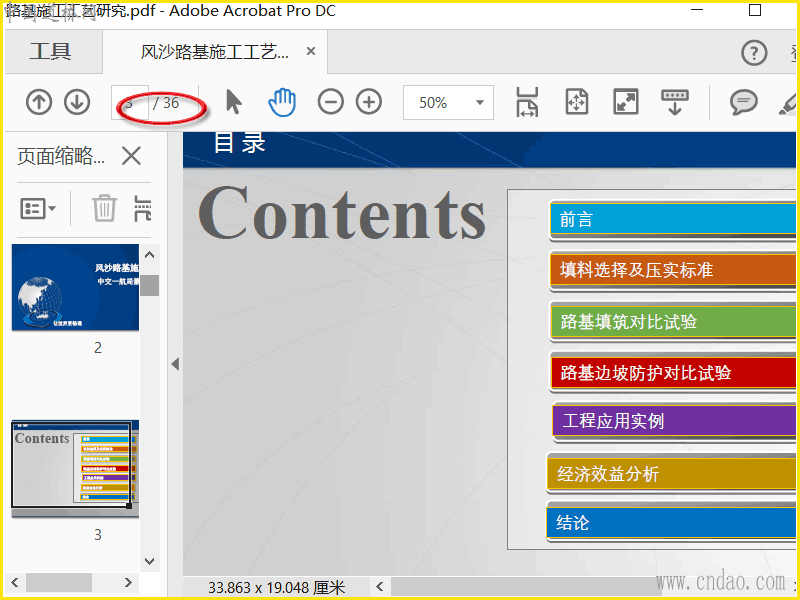The width and height of the screenshot is (800, 600).
Task: Select the highlighter pen tool
Action: 788,103
